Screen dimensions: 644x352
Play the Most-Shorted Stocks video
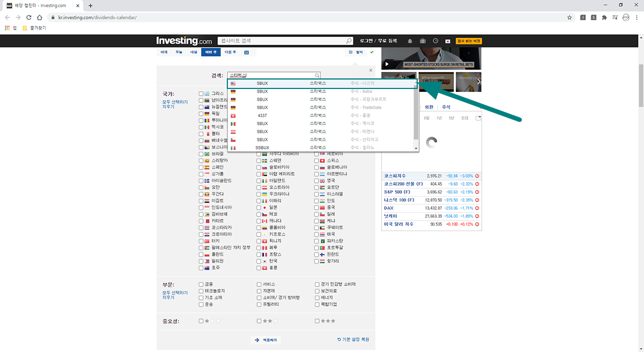(387, 64)
